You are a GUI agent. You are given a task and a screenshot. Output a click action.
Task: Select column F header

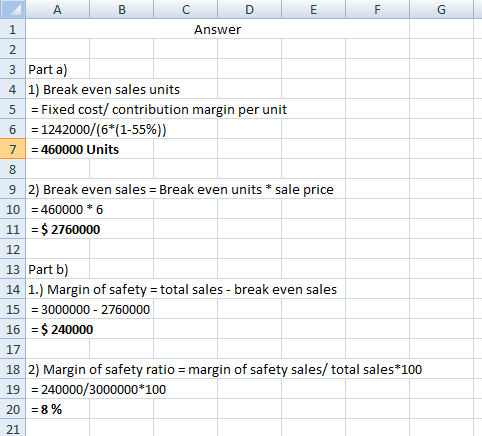[378, 9]
